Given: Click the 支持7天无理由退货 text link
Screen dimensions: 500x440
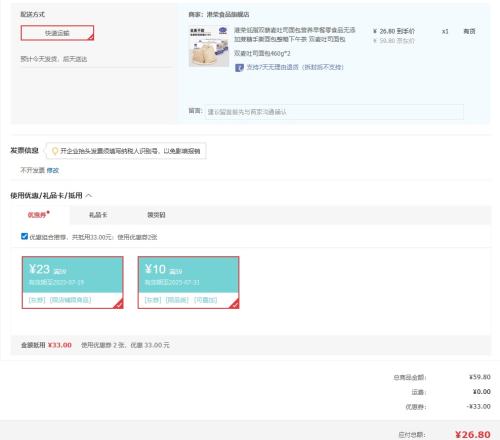Looking at the screenshot, I should click(x=295, y=67).
